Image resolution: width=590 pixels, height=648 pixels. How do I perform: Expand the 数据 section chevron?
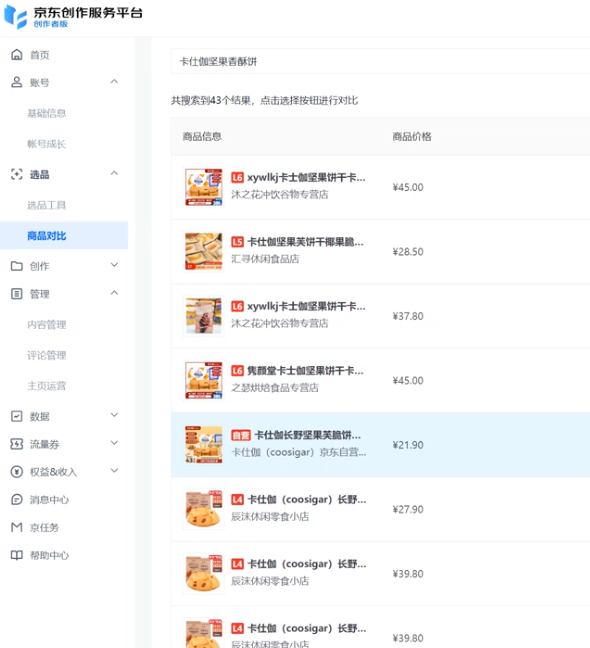click(x=114, y=415)
